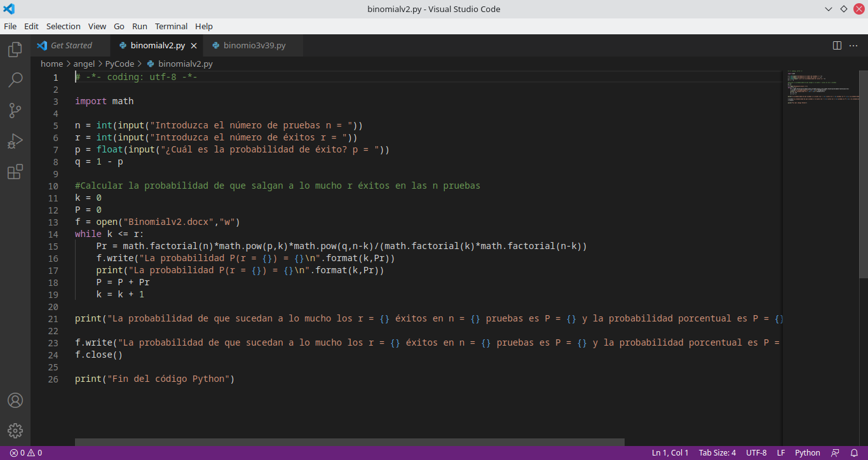The height and width of the screenshot is (460, 868).
Task: Click the home breadcrumb segment
Action: coord(51,64)
